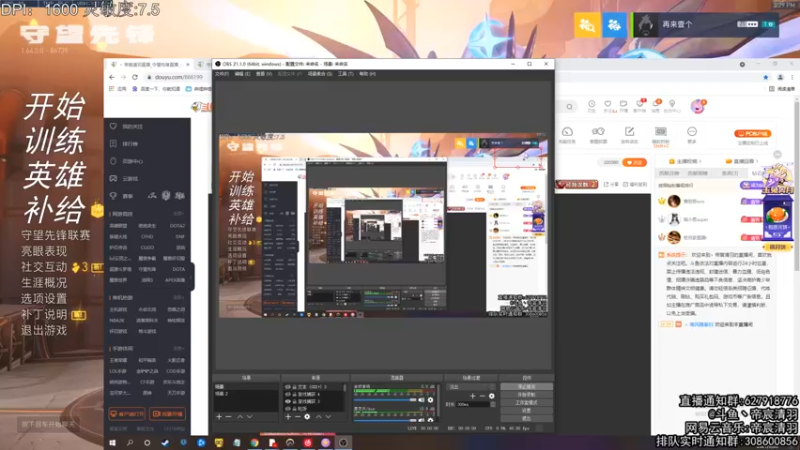Click 停止推流 button in OBS controls
This screenshot has height=450, width=800.
(x=527, y=387)
